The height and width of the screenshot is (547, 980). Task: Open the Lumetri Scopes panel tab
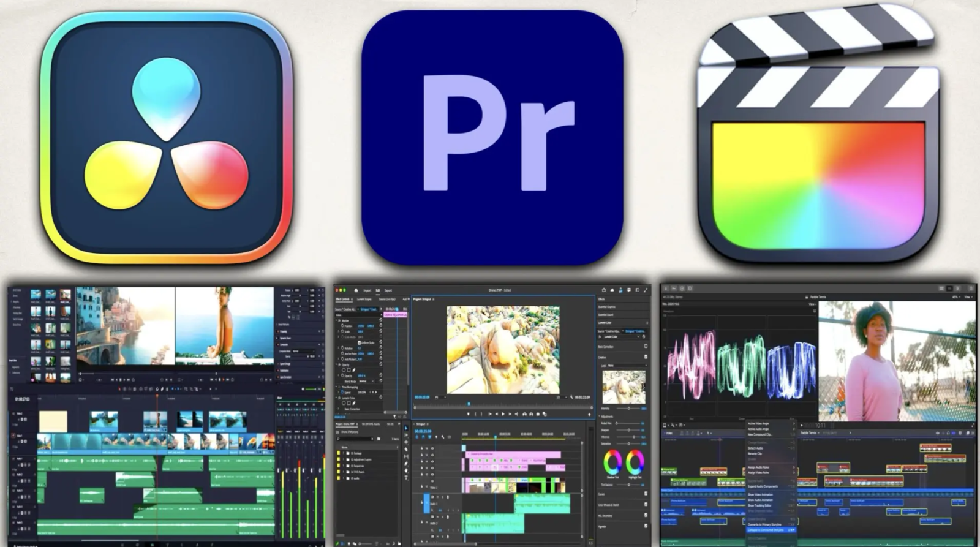364,299
